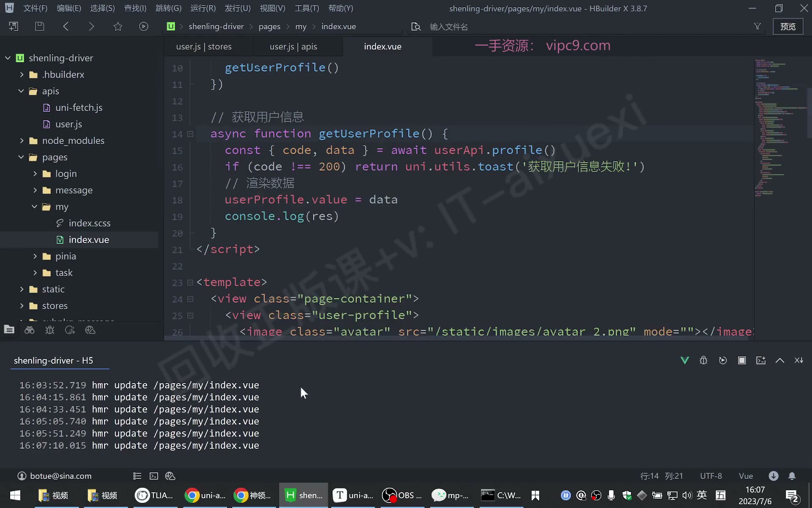Collapse the my folder
812x508 pixels.
pyautogui.click(x=35, y=207)
